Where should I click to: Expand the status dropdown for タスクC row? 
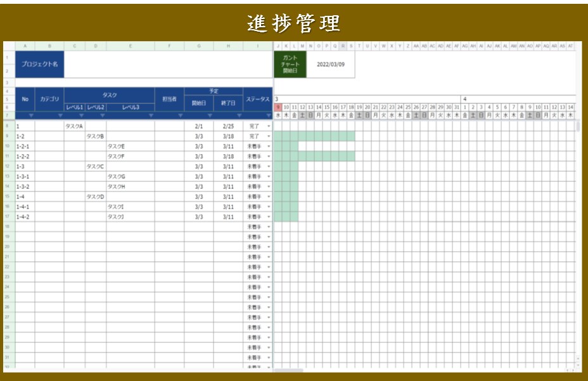269,167
